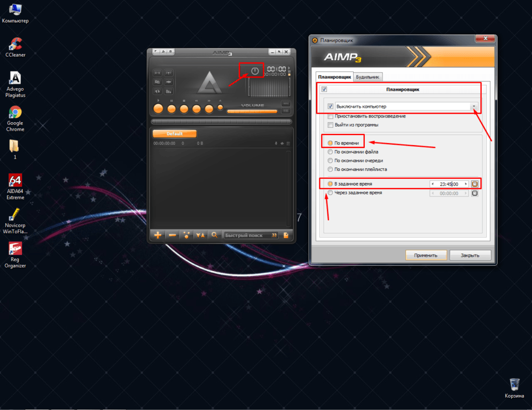Image resolution: width=532 pixels, height=410 pixels.
Task: Click the Previous track button
Action: point(197,109)
